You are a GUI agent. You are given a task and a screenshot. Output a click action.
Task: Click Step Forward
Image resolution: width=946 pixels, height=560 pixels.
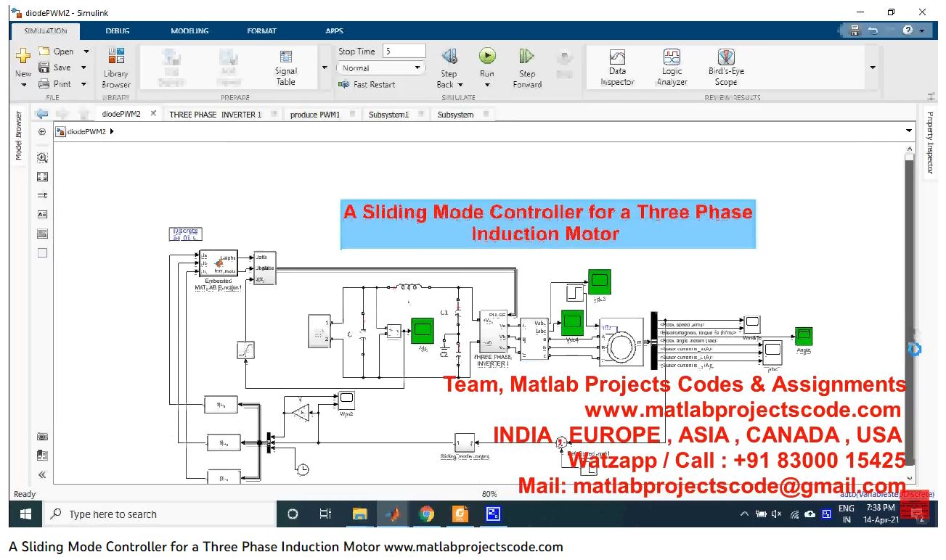point(527,67)
